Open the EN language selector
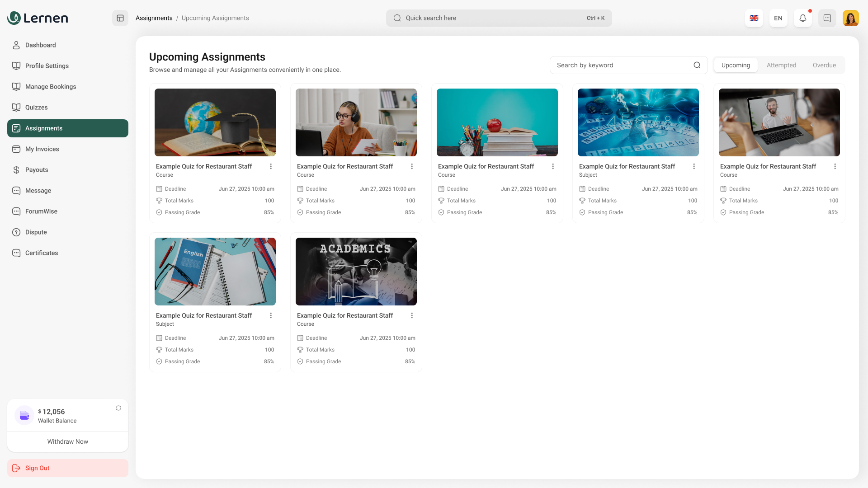This screenshot has width=868, height=488. point(778,18)
